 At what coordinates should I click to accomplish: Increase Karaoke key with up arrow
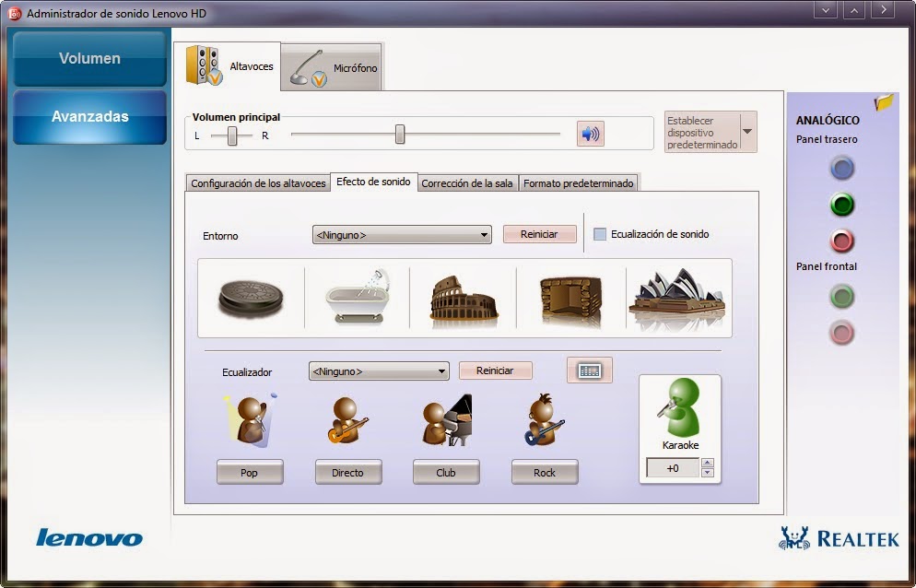pos(708,463)
